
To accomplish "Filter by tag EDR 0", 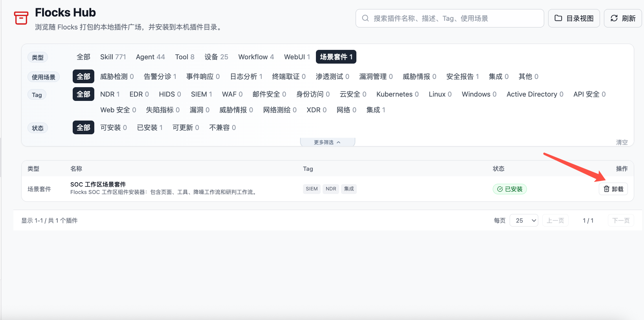I will click(x=139, y=94).
